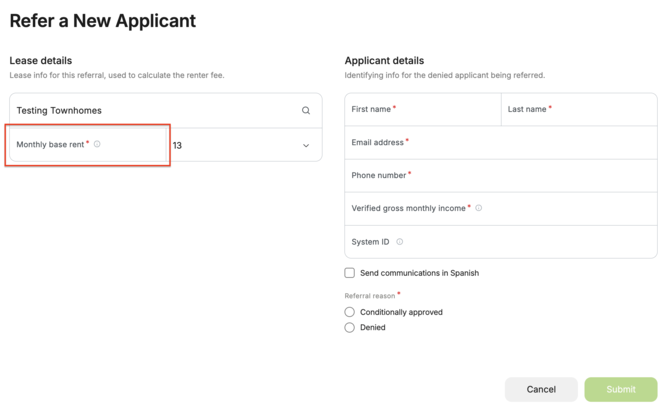Expand the lease term dropdown chevron
This screenshot has height=415, width=669.
pos(306,145)
